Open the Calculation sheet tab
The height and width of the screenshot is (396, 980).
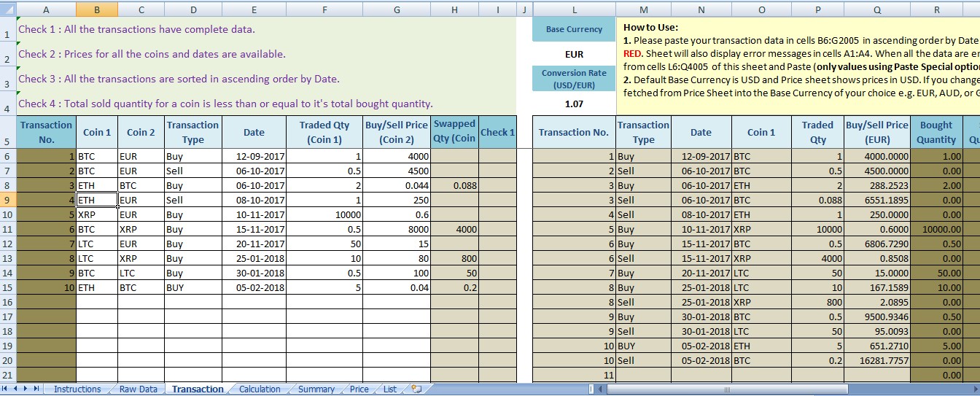point(260,389)
